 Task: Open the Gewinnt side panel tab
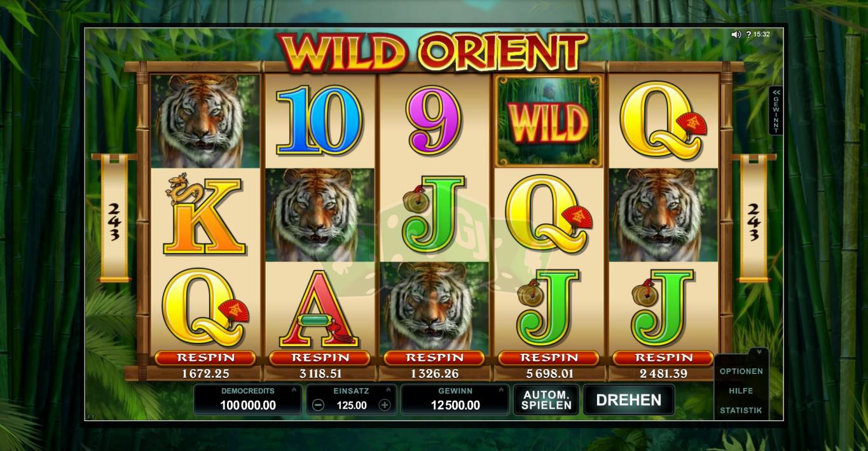(x=775, y=111)
